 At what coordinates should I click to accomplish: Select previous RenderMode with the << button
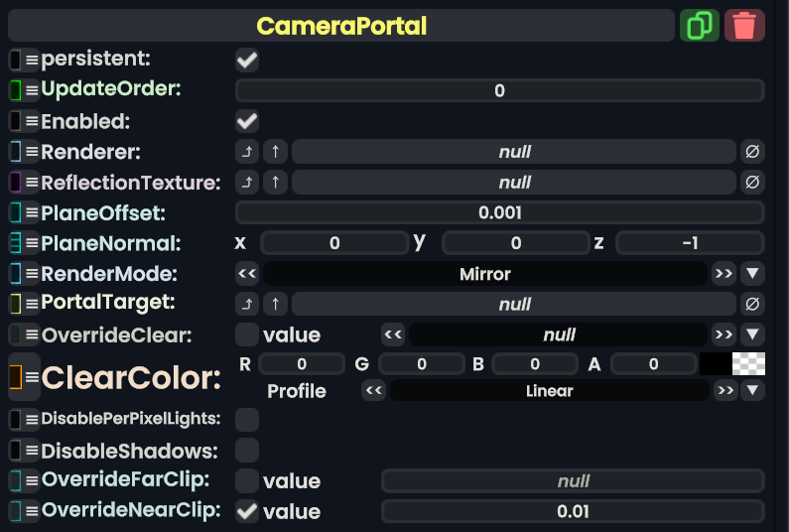click(x=247, y=274)
